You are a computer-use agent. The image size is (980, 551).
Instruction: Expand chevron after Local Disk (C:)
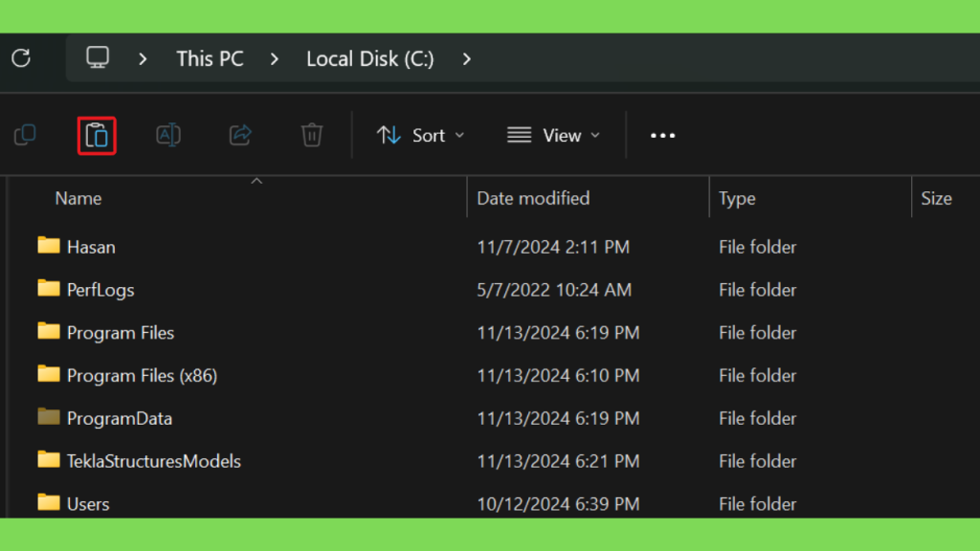(467, 58)
